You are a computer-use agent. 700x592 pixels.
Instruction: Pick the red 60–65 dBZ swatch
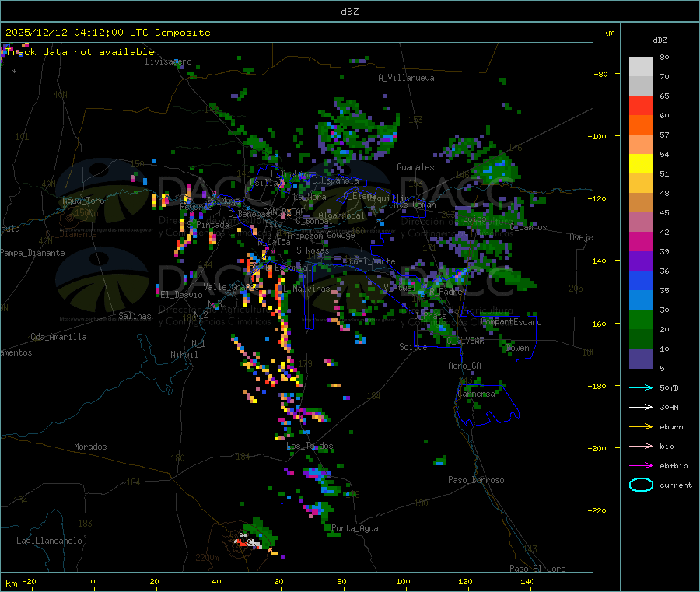point(641,105)
